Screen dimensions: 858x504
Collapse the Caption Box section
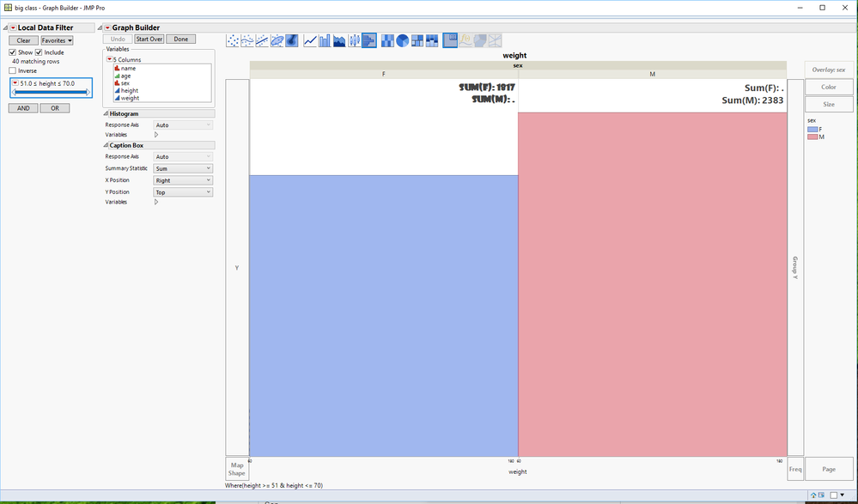[x=106, y=146]
